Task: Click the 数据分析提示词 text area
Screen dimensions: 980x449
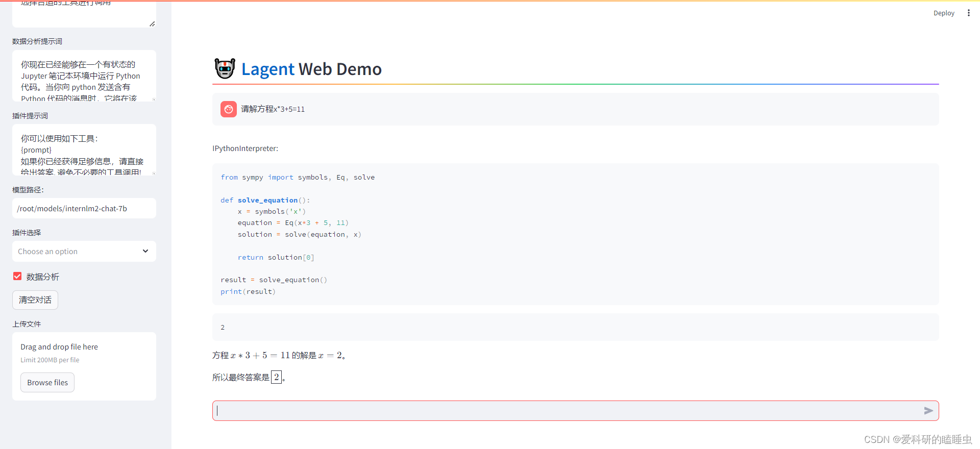Action: coord(84,76)
